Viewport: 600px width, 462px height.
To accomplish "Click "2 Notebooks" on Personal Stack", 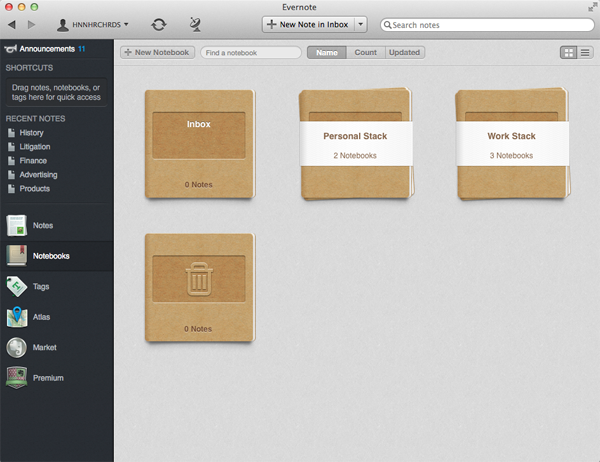I will [355, 155].
